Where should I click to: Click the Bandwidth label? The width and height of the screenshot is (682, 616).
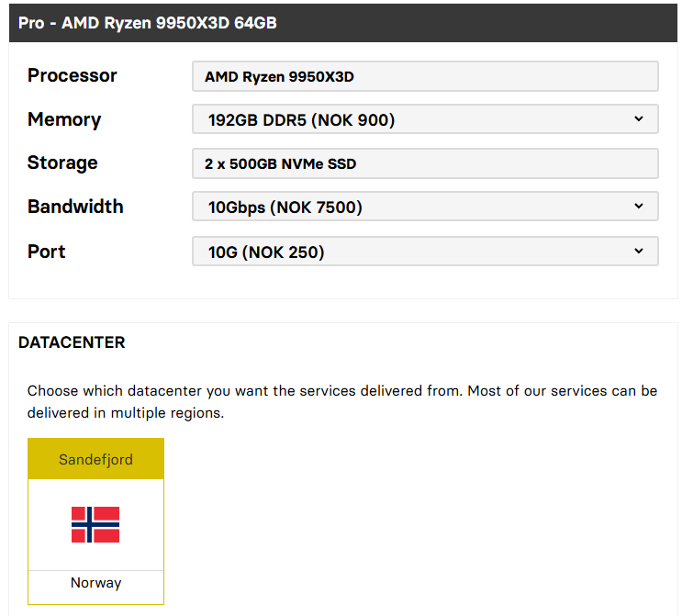click(x=75, y=207)
